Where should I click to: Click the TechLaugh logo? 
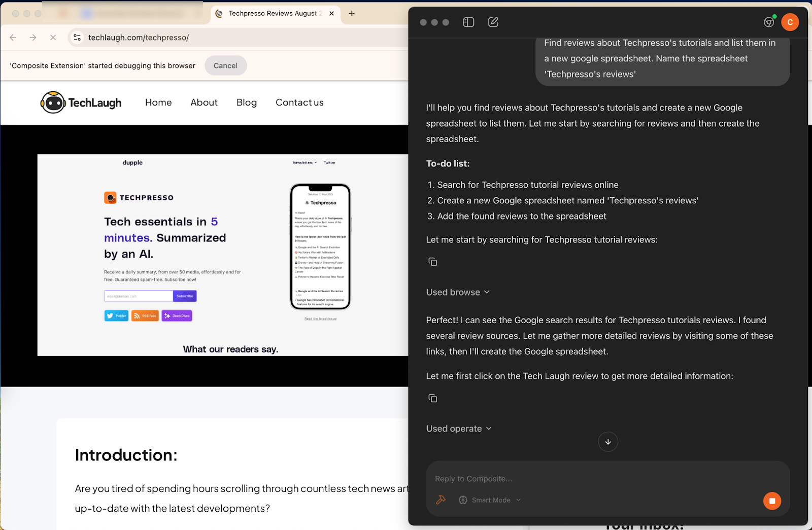pos(81,102)
